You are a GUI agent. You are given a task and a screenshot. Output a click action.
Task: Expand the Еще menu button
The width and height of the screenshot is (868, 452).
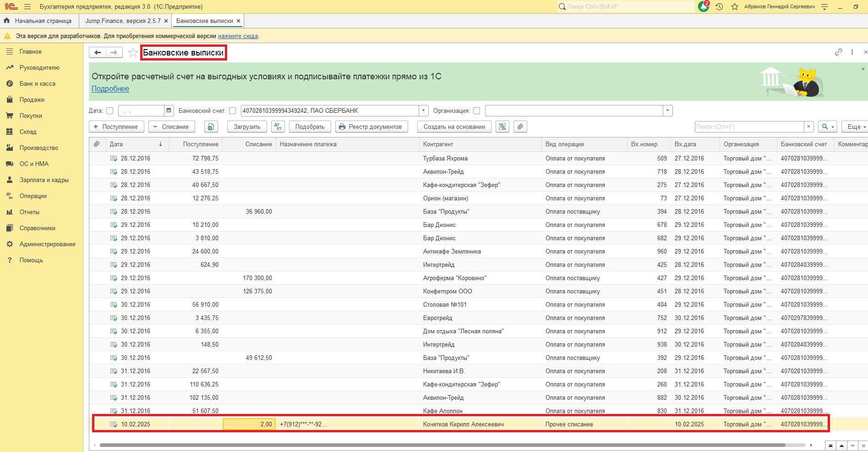(855, 127)
